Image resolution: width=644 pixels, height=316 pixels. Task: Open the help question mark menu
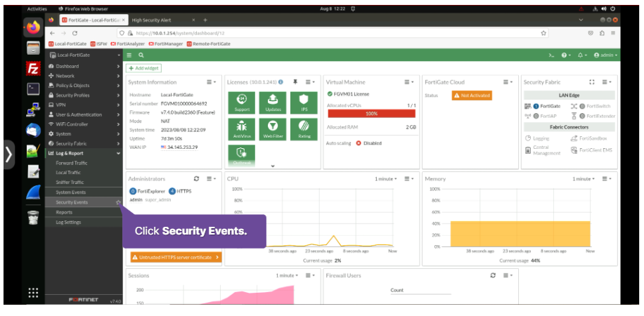566,55
